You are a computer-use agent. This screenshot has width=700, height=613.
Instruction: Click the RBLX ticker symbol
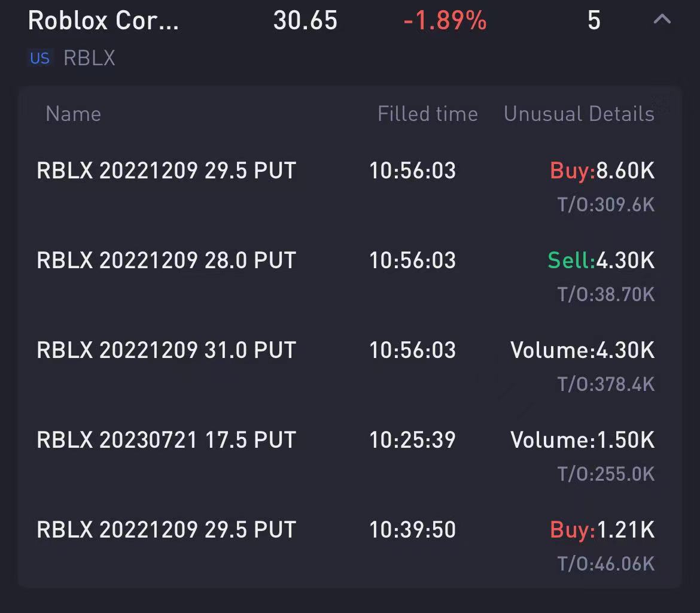point(89,59)
